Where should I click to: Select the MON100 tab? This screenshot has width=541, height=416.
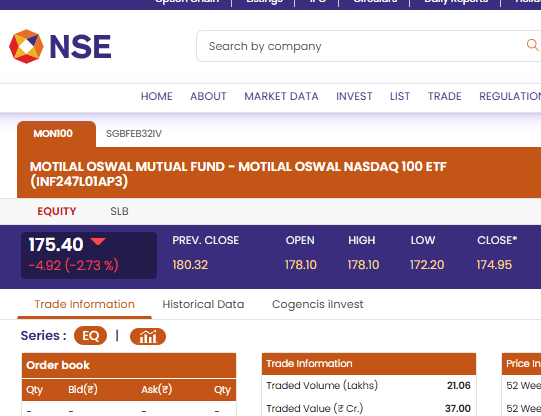pyautogui.click(x=56, y=134)
